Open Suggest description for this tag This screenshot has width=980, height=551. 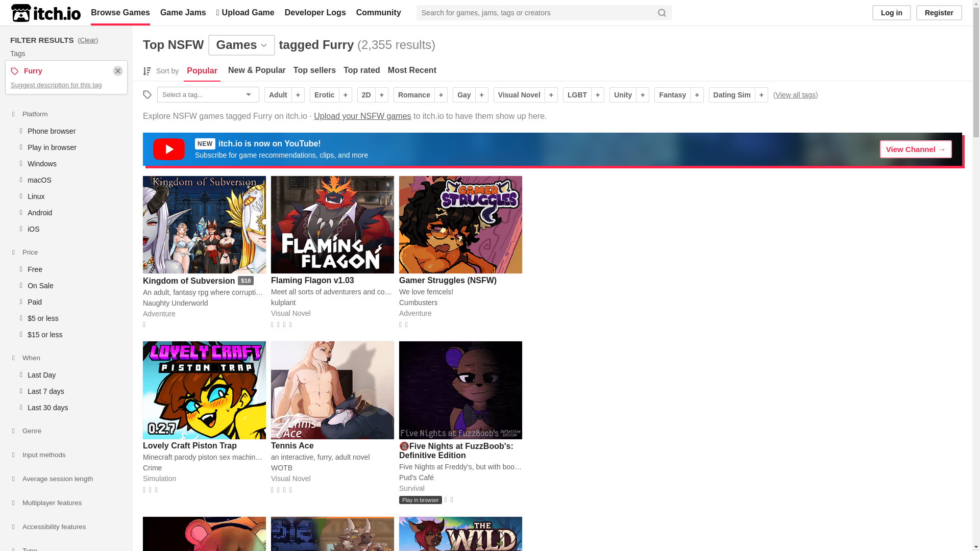click(56, 85)
